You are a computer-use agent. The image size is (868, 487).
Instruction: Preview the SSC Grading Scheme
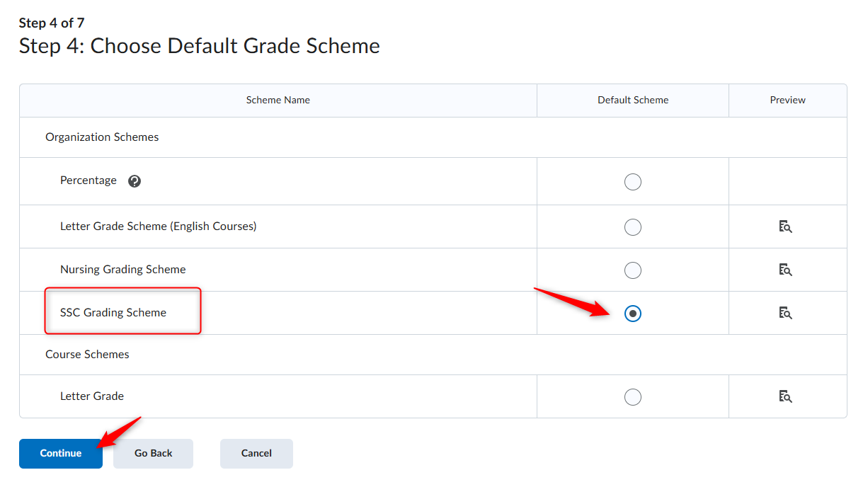785,313
